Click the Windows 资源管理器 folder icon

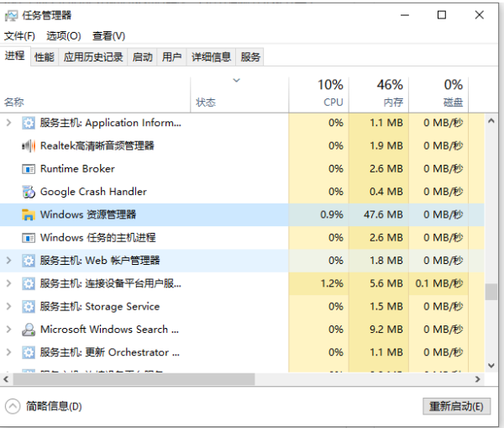tap(29, 214)
